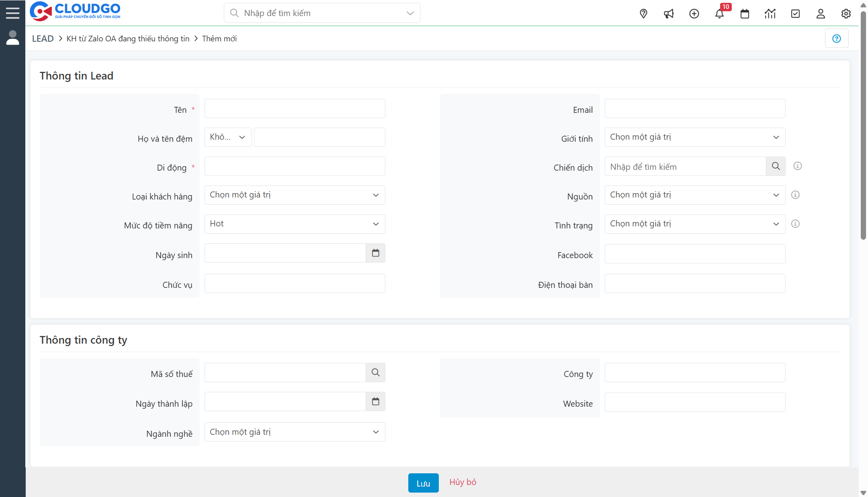Screen dimensions: 868x497
Task: Expand the Giới tính dropdown
Action: click(x=695, y=137)
